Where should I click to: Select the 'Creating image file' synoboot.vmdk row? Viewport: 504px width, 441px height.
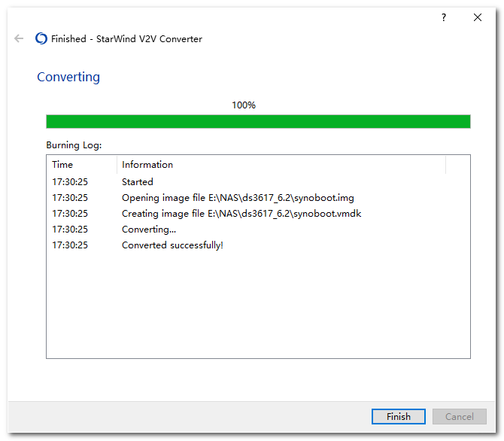click(258, 213)
